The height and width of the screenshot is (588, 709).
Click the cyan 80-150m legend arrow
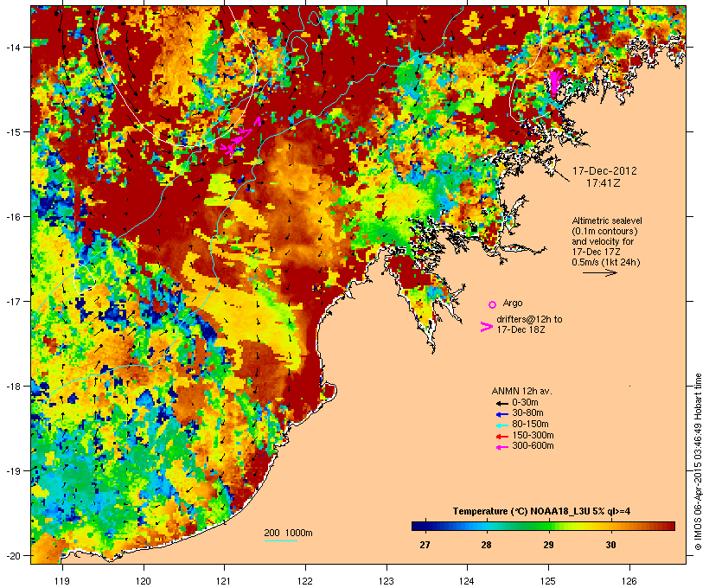(501, 425)
